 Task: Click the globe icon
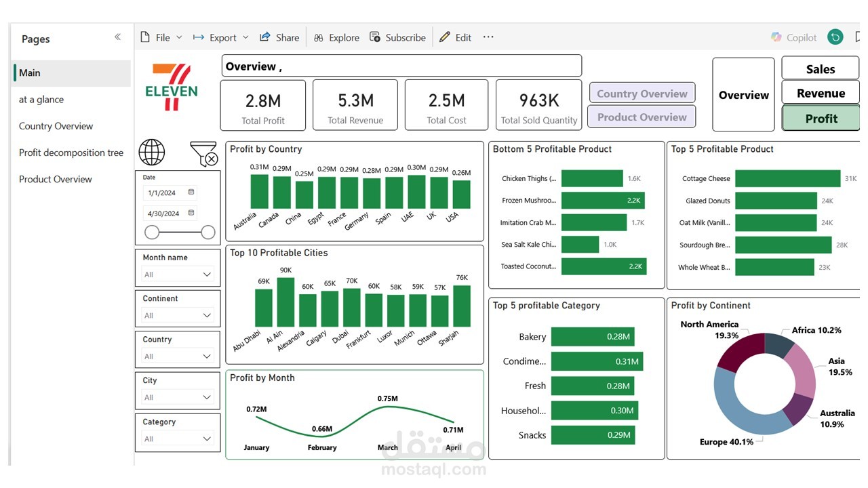pos(152,152)
